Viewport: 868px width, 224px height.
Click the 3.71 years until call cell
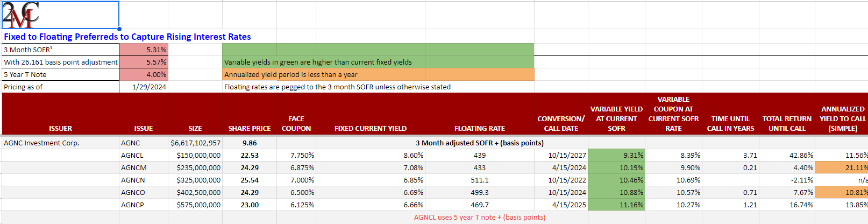730,155
